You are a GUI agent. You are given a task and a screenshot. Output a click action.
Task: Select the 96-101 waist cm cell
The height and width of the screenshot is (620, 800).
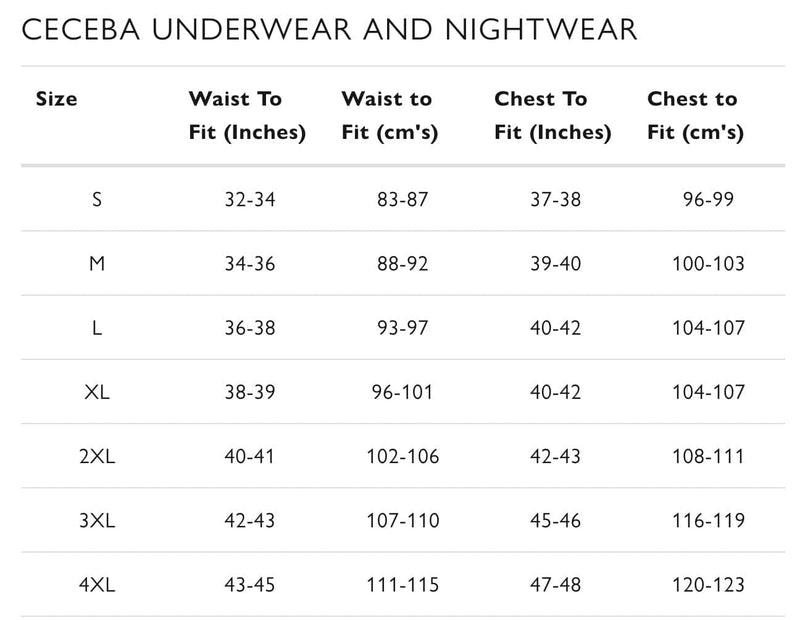click(x=403, y=392)
